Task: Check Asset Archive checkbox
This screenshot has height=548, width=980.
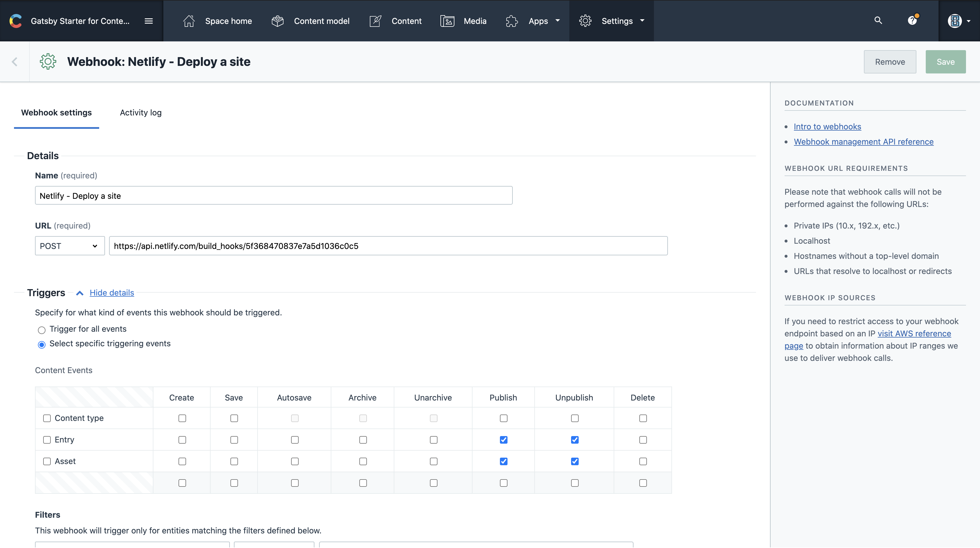Action: [363, 461]
